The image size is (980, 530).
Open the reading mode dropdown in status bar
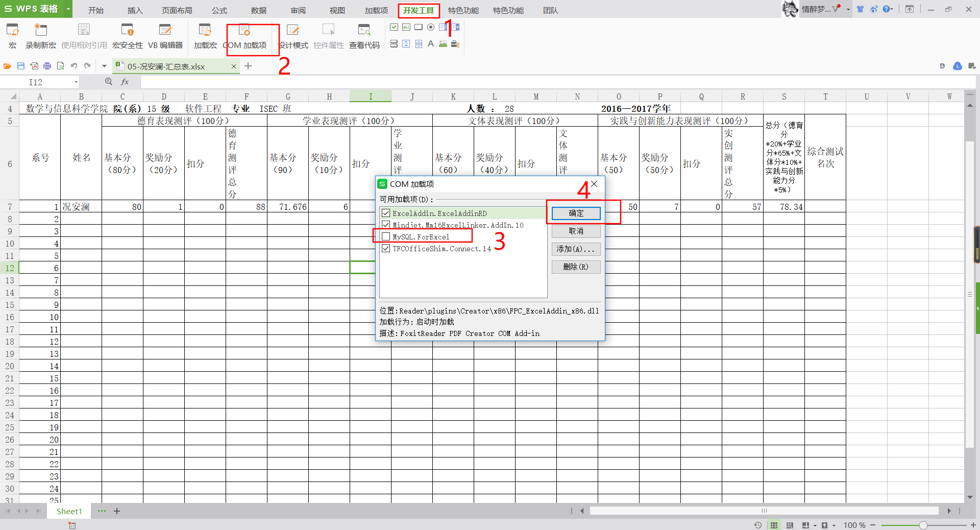pos(815,525)
